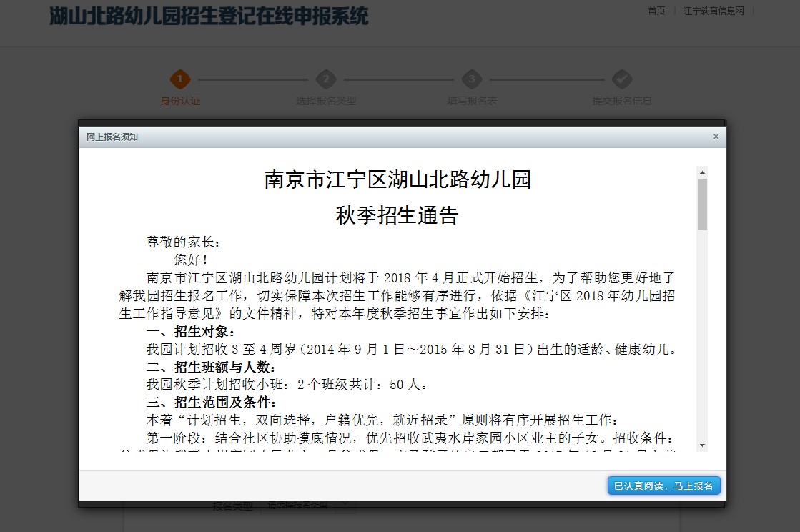Open the 首页 link

click(x=656, y=11)
